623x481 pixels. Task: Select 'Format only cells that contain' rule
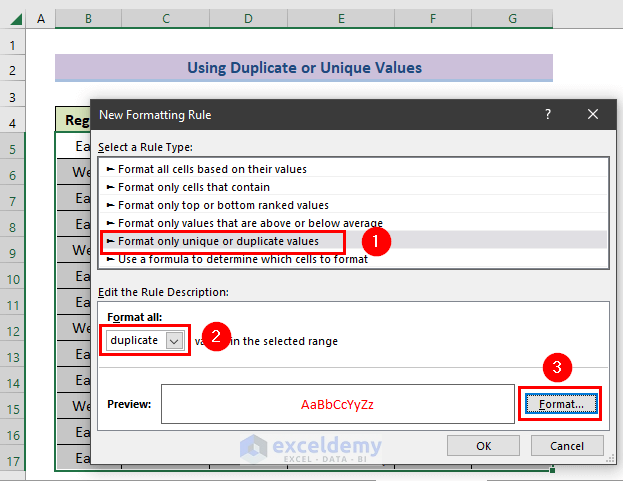tap(353, 187)
